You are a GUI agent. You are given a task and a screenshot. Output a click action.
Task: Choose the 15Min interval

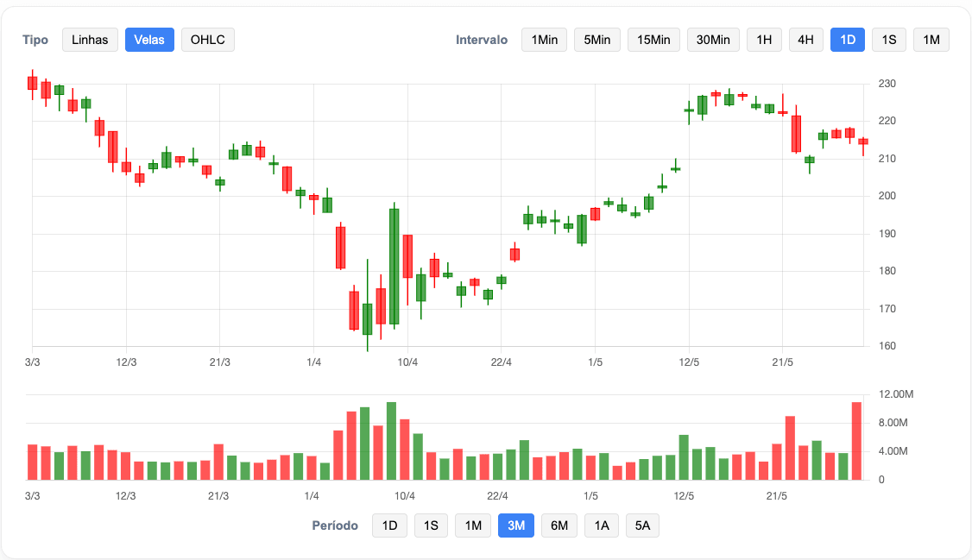tap(653, 40)
